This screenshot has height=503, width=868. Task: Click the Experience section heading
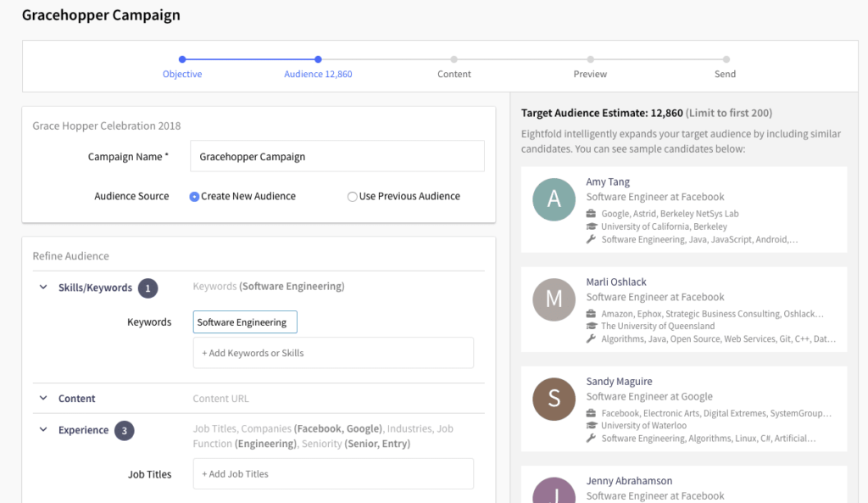tap(84, 430)
